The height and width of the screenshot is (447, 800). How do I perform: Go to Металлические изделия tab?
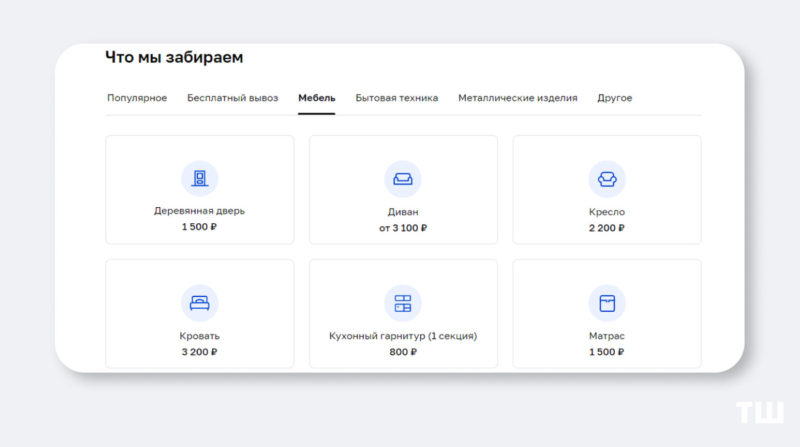pyautogui.click(x=517, y=98)
